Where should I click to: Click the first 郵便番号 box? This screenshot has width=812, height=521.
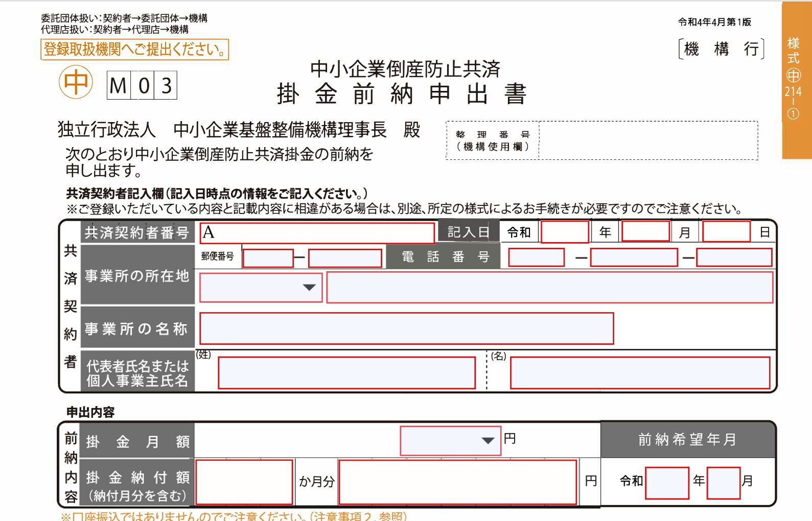tap(268, 258)
